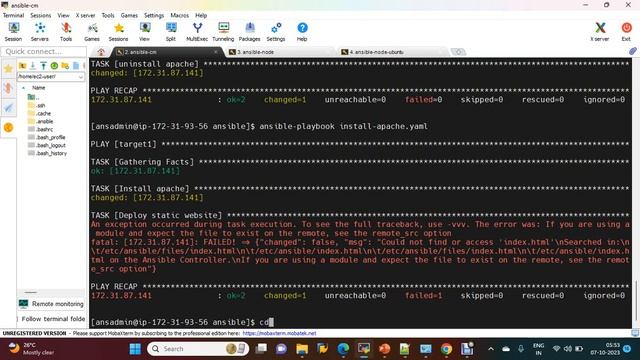This screenshot has height=360, width=640.
Task: Open the mobaxterm.mobatek.net link
Action: tap(279, 333)
